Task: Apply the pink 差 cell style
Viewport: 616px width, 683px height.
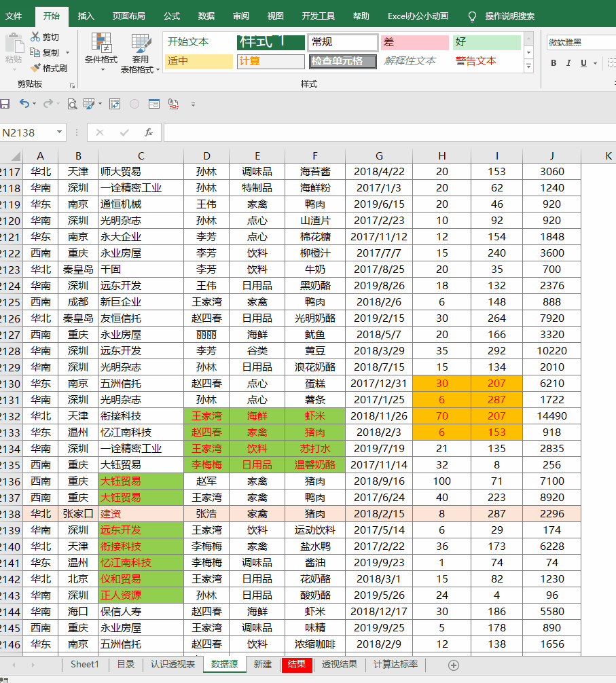Action: [x=414, y=42]
